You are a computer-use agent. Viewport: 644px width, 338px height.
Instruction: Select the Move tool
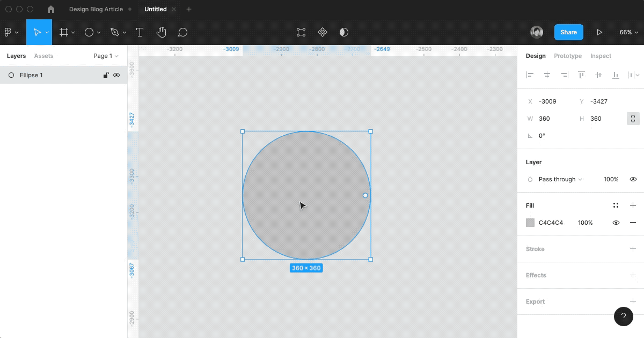(x=38, y=32)
